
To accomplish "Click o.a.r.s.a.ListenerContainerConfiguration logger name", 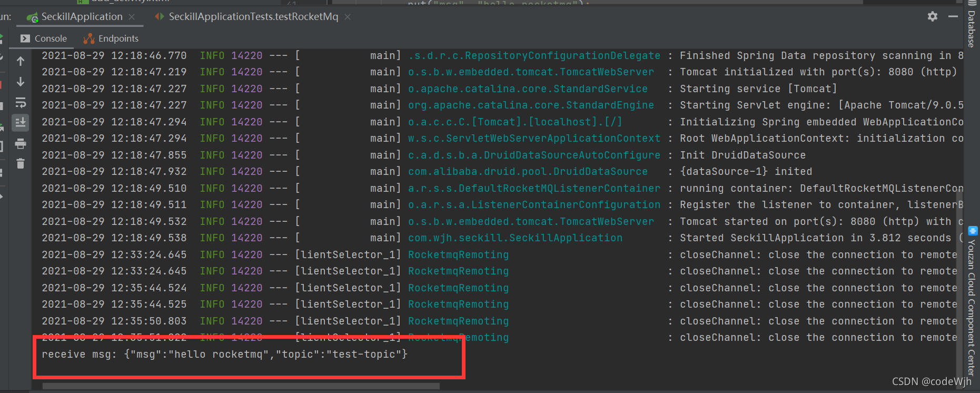I will 534,205.
